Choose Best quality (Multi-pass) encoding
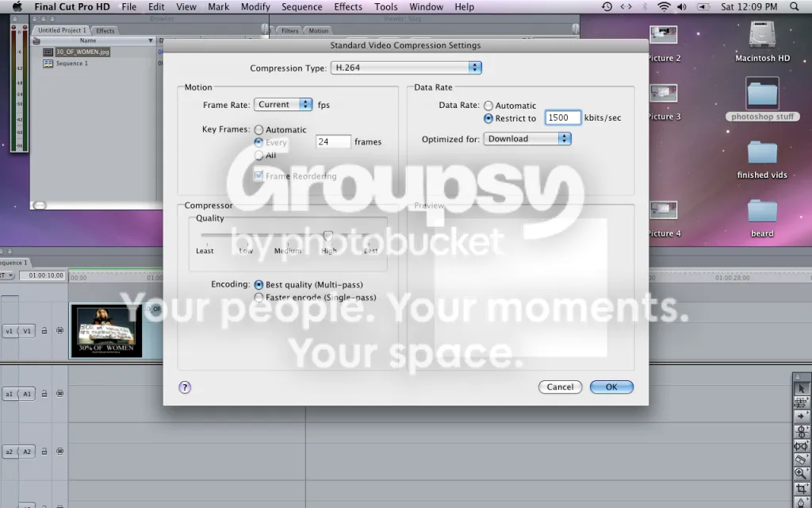812x508 pixels. pyautogui.click(x=259, y=285)
